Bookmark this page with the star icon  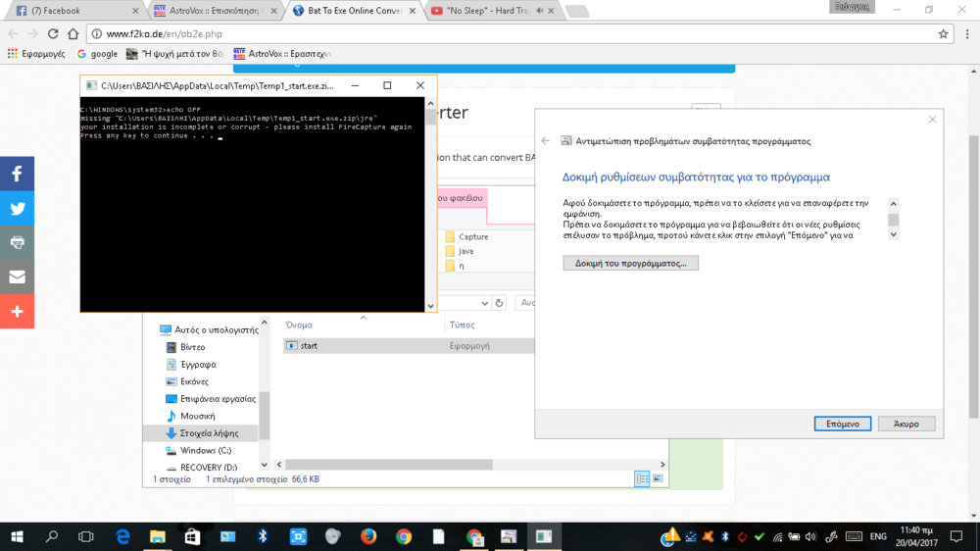(x=943, y=33)
